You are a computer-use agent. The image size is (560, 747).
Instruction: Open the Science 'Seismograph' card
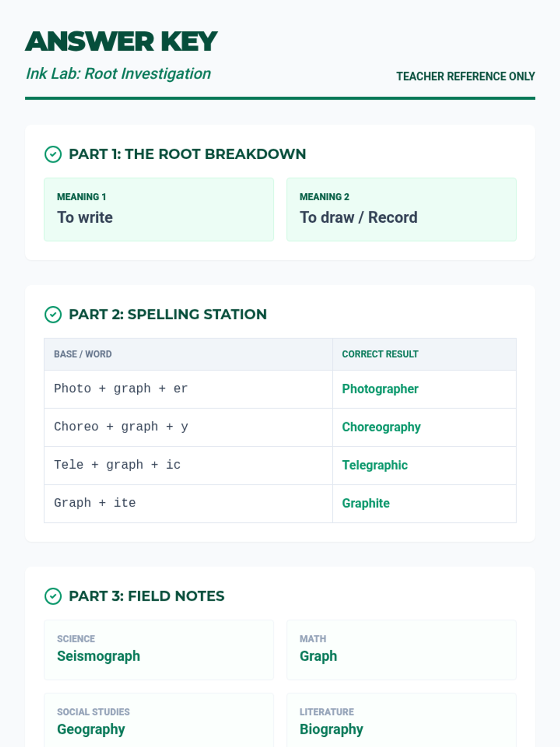click(x=159, y=650)
